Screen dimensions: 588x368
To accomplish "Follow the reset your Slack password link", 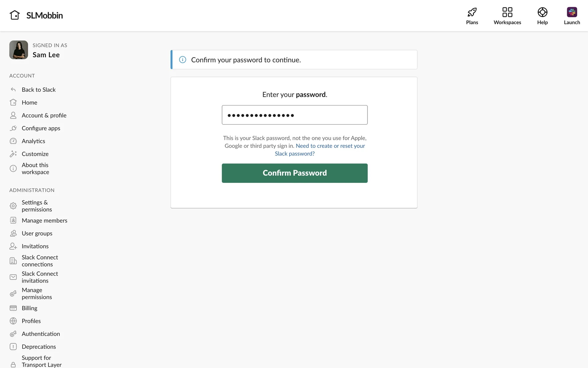I will pyautogui.click(x=320, y=150).
